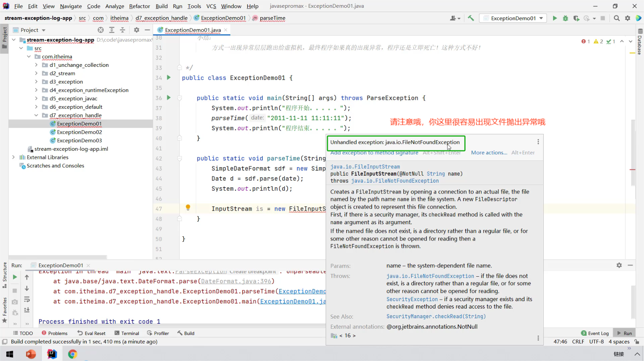Click the Select Opened File target icon
This screenshot has width=644, height=361.
pyautogui.click(x=101, y=30)
